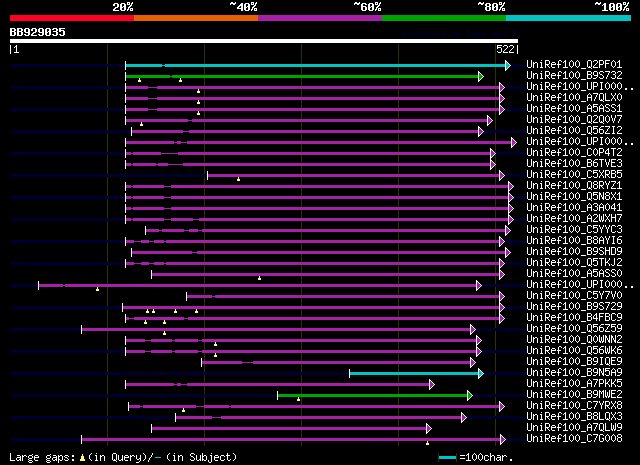Select the white BB929035 query bar
This screenshot has height=465, width=640.
[x=264, y=41]
